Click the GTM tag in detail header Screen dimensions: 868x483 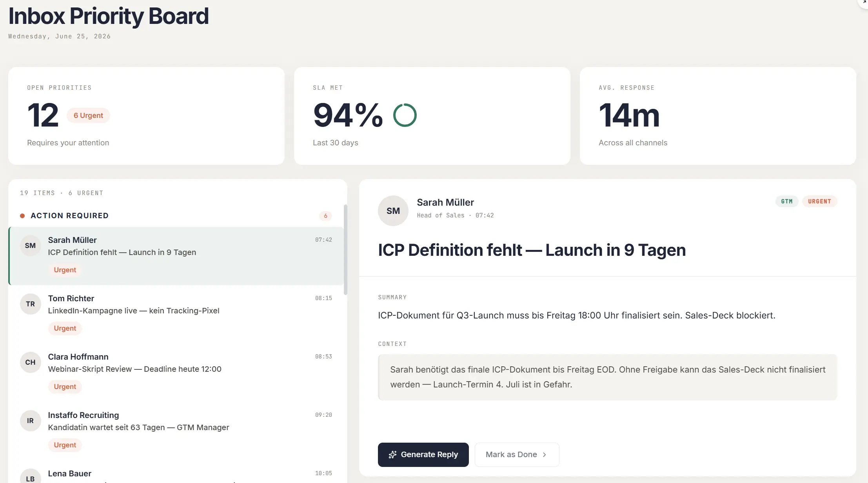[786, 201]
